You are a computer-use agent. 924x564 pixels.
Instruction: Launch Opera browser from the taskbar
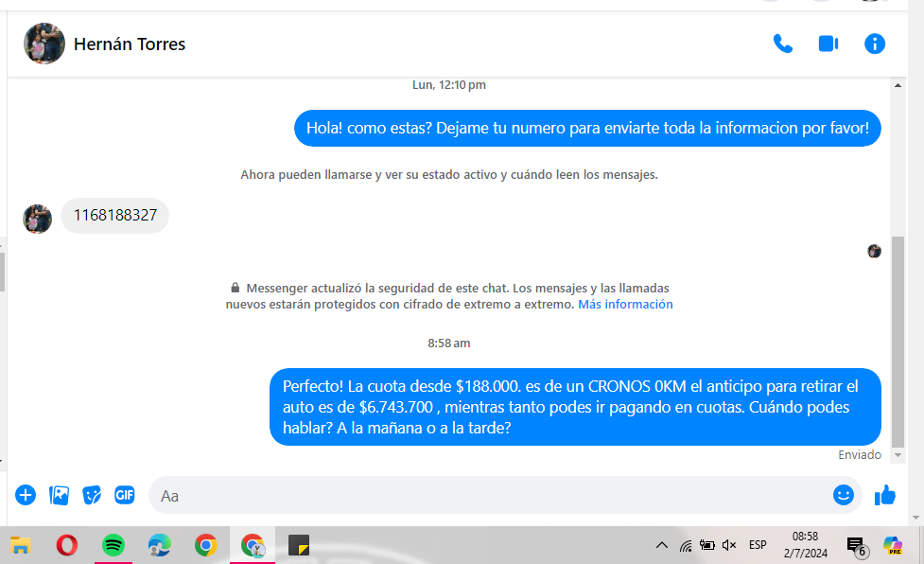(x=66, y=545)
